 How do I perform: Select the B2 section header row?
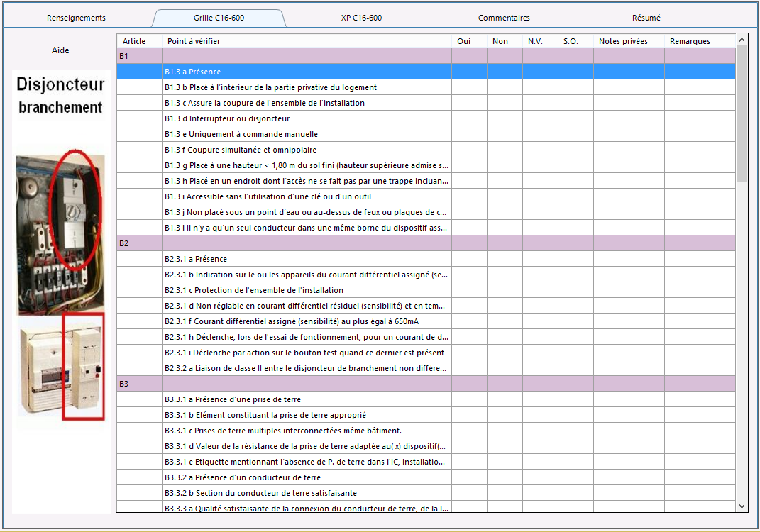coord(426,243)
